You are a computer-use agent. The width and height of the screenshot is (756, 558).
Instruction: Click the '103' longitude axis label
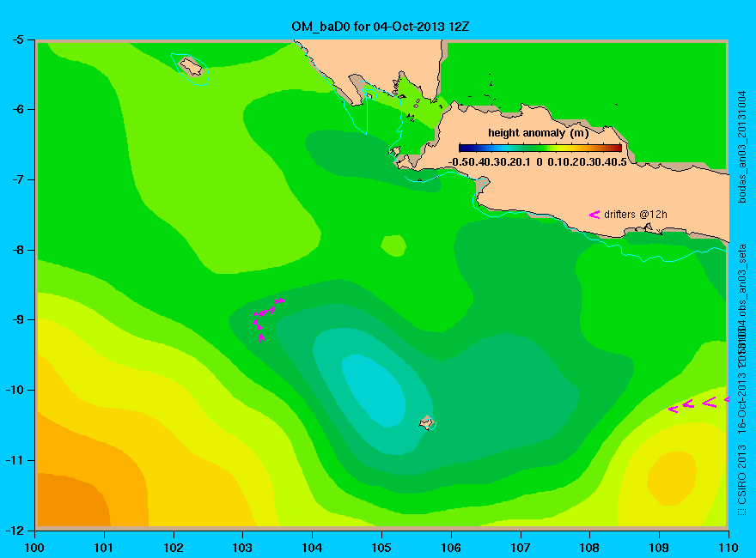[x=242, y=548]
